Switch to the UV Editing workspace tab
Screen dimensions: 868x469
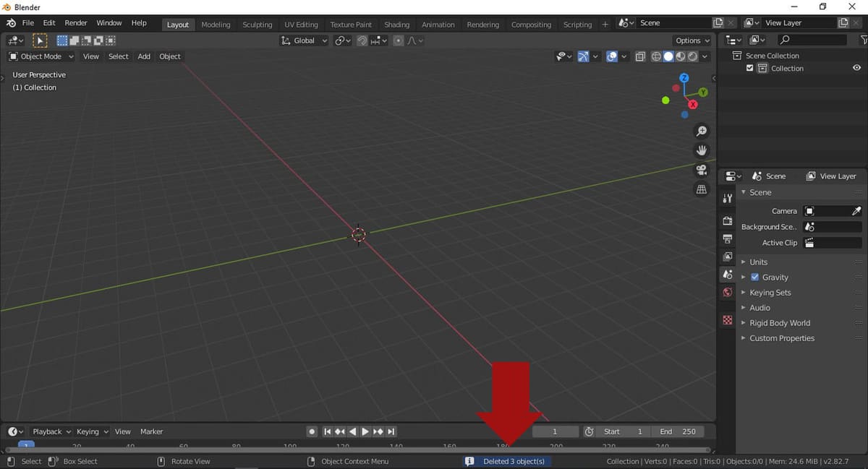(x=301, y=25)
